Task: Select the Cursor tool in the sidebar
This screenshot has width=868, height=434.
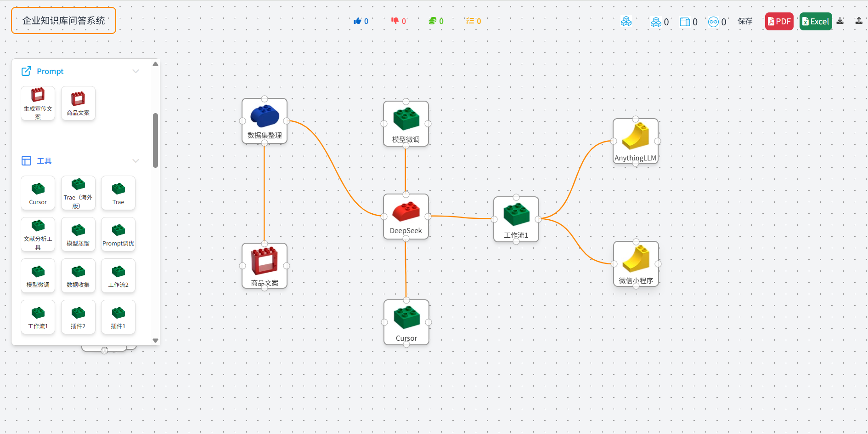Action: [x=38, y=193]
